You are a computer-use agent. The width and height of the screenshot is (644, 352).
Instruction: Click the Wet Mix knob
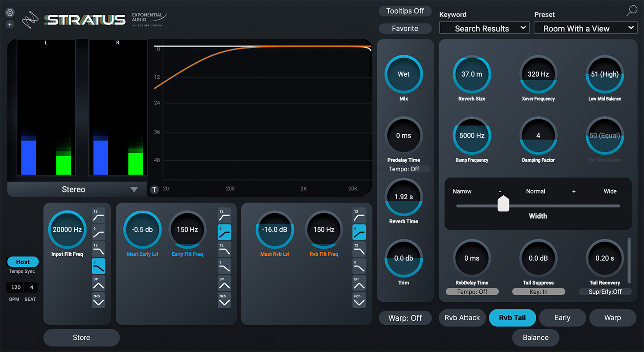(403, 74)
